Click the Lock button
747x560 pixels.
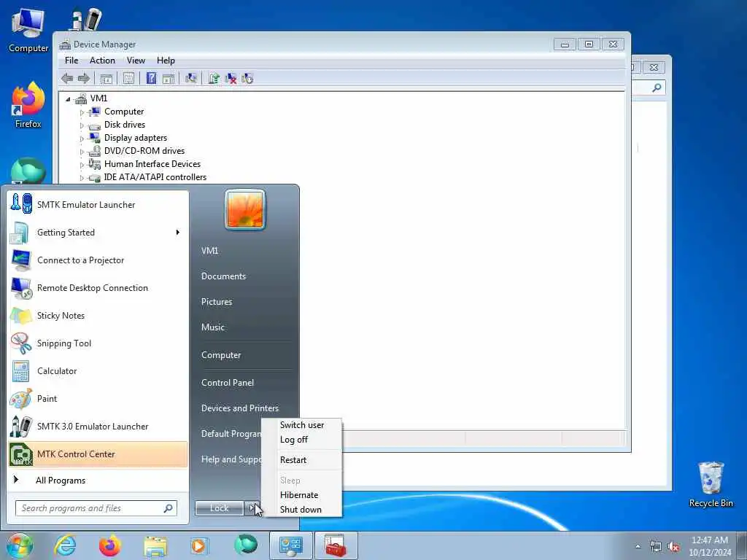[x=219, y=508]
